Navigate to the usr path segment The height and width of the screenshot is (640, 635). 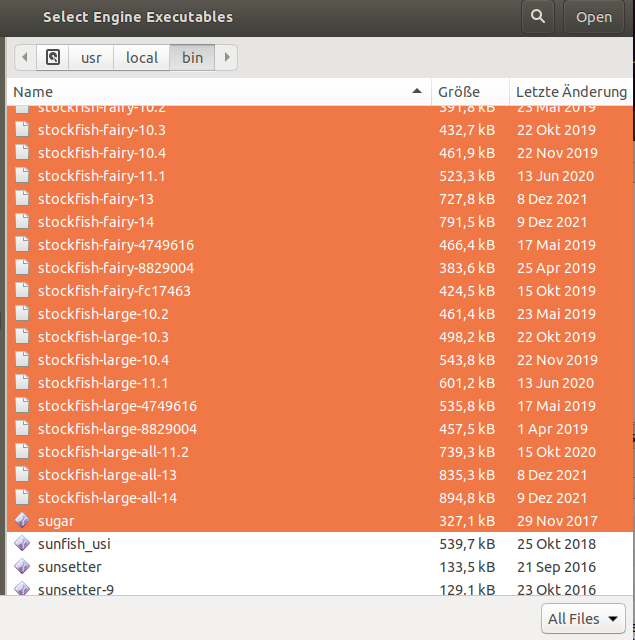[91, 57]
